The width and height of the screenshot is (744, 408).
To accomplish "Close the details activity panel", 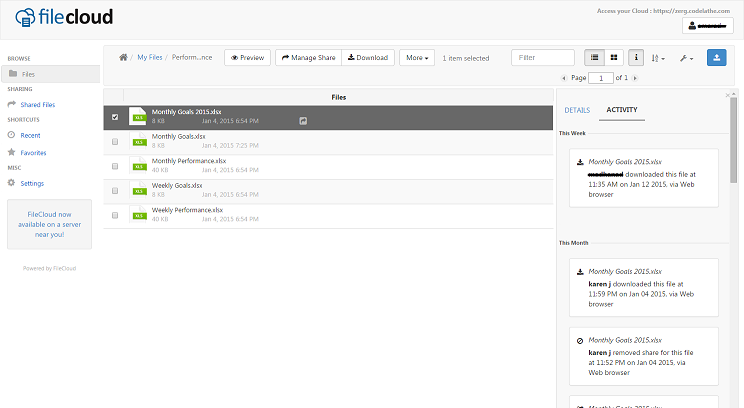I will (727, 95).
